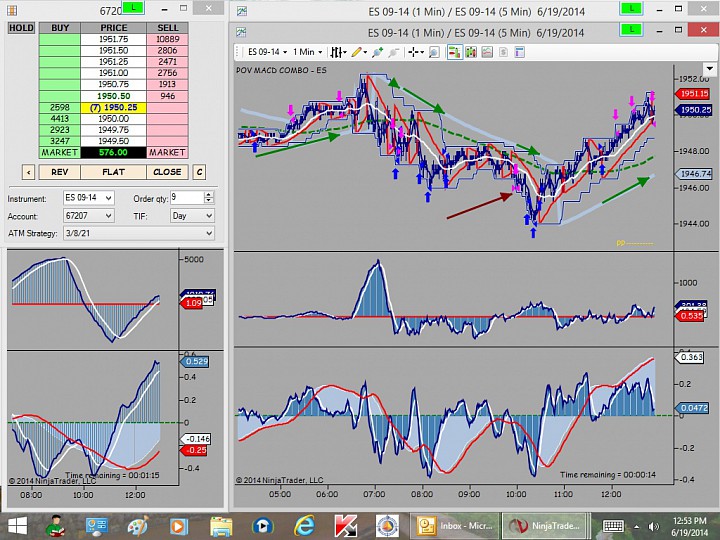Click the chart price axis dropdown arrow

click(x=709, y=69)
